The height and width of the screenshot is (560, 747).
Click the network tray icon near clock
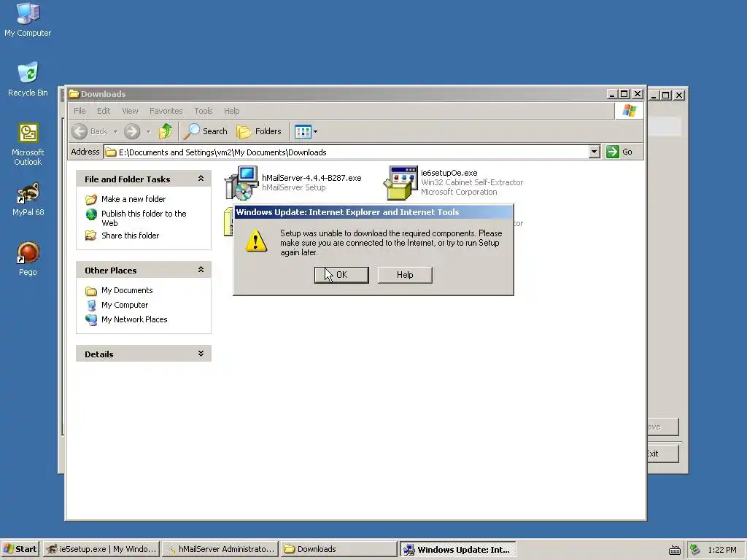(x=695, y=550)
